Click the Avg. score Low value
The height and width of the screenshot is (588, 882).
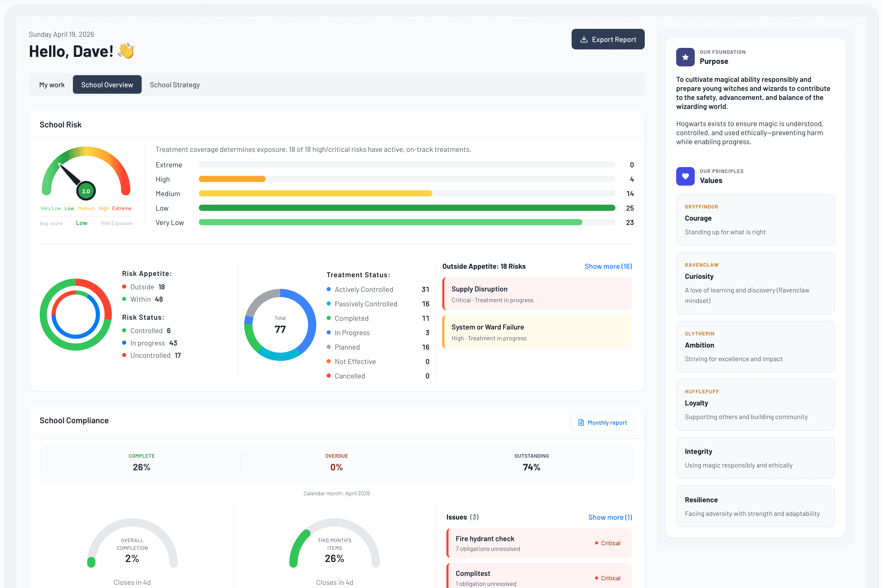(x=82, y=223)
